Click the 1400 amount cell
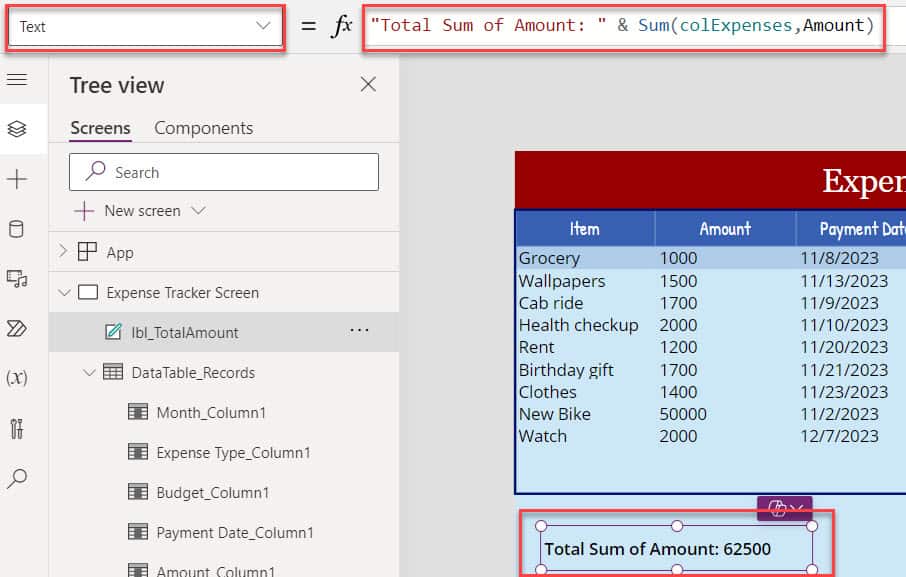 pos(678,392)
